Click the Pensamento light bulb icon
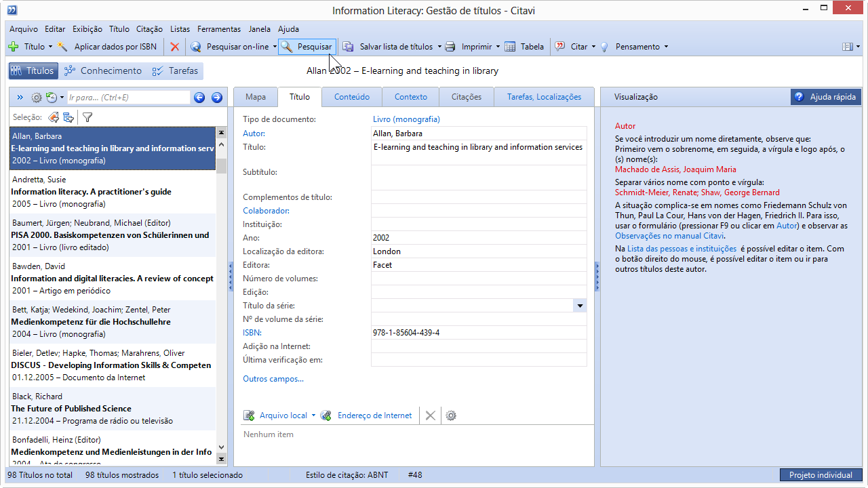This screenshot has height=488, width=868. 604,47
